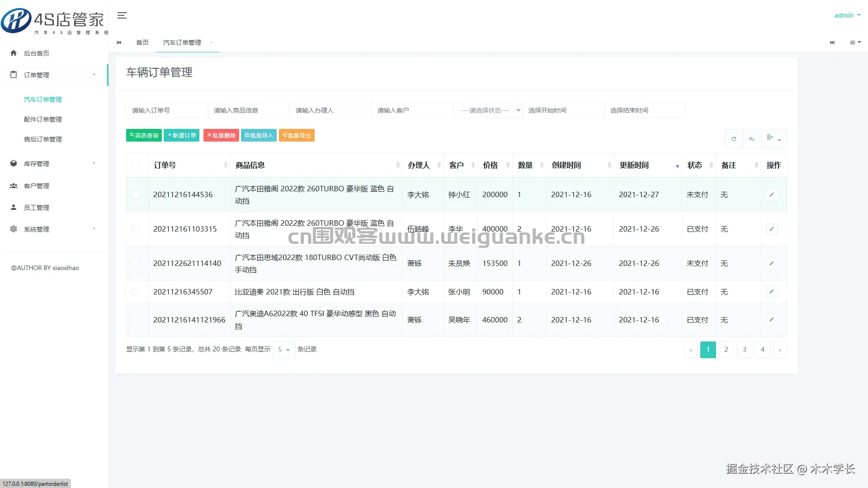Image resolution: width=868 pixels, height=488 pixels.
Task: Go to the next page arrow
Action: point(780,350)
